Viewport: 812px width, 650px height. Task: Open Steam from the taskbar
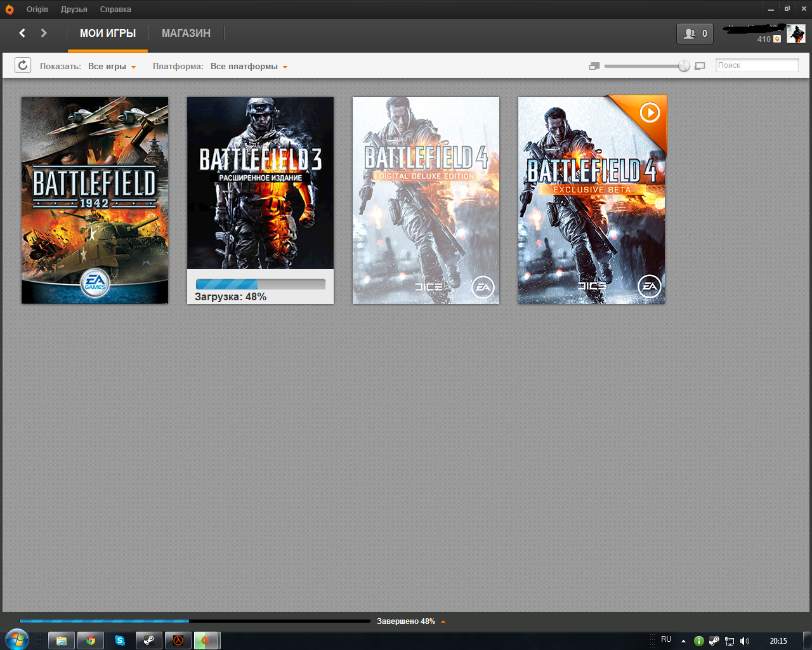pos(149,641)
